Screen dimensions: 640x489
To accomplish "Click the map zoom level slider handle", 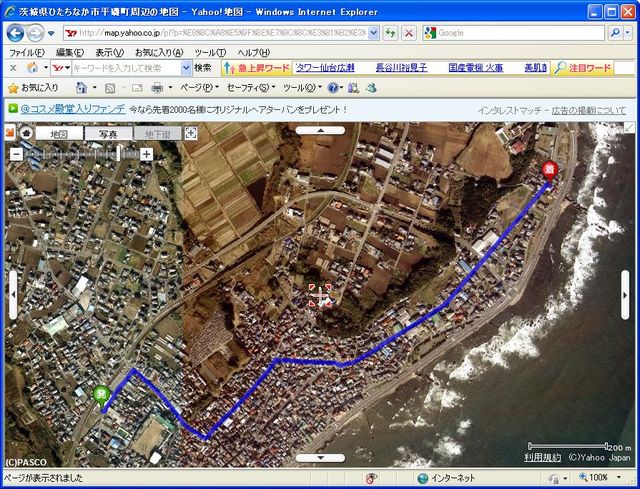I will (119, 154).
